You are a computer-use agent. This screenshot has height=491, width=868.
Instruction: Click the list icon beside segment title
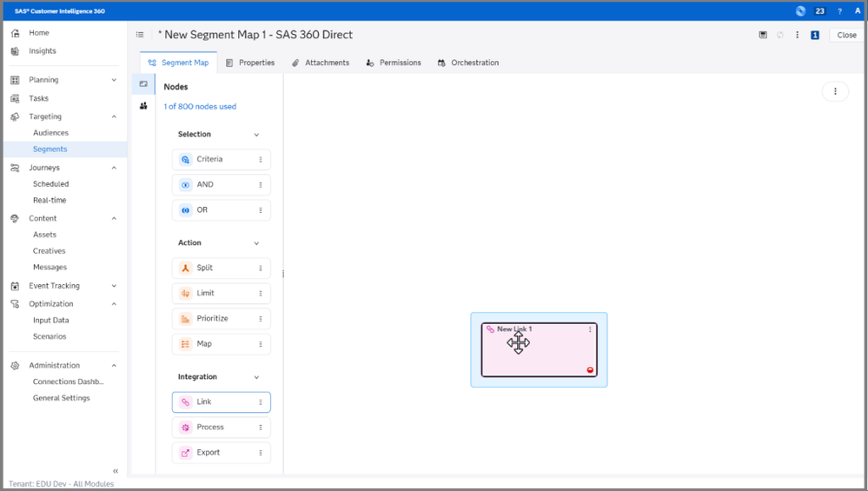pos(140,35)
